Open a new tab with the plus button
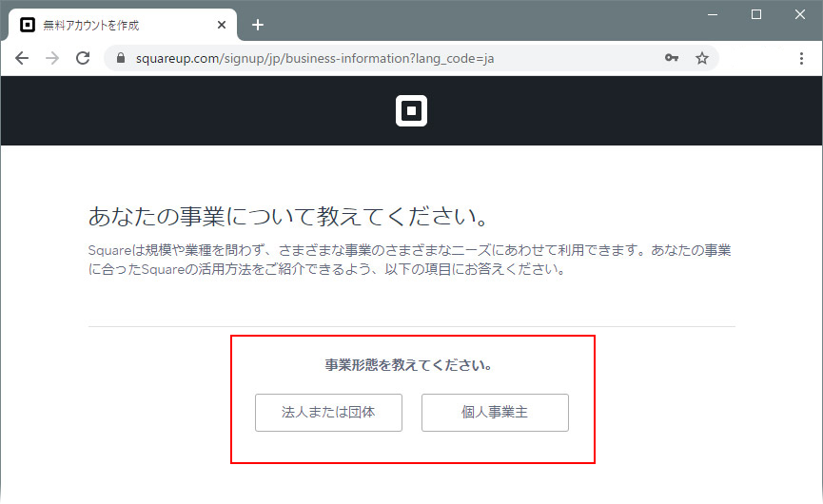 click(x=258, y=25)
